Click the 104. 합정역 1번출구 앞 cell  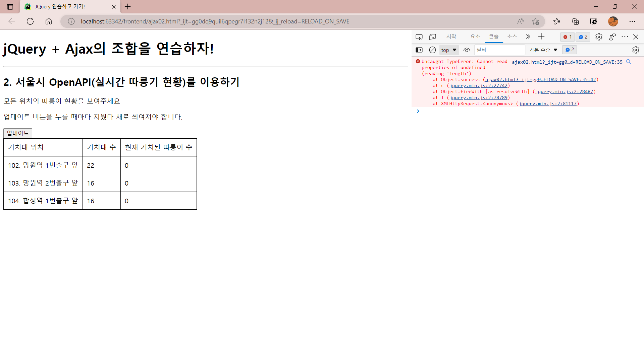click(x=43, y=201)
